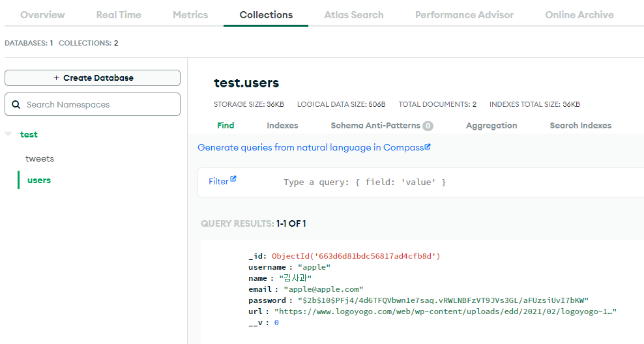Click the external link icon next to Filter
644x344 pixels.
tap(233, 179)
